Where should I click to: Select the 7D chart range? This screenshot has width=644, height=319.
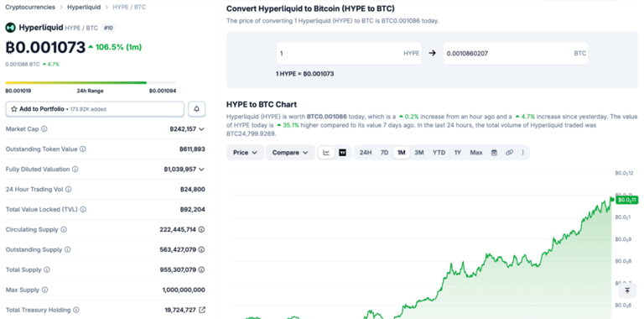pos(384,153)
